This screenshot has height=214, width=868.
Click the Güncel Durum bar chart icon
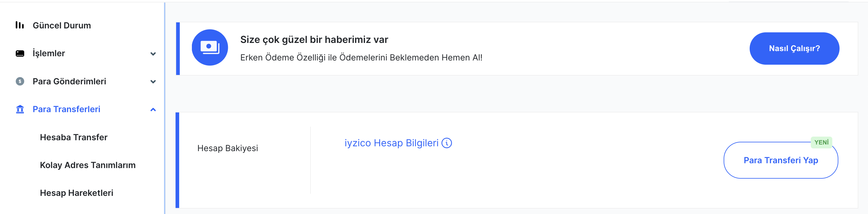pyautogui.click(x=20, y=25)
